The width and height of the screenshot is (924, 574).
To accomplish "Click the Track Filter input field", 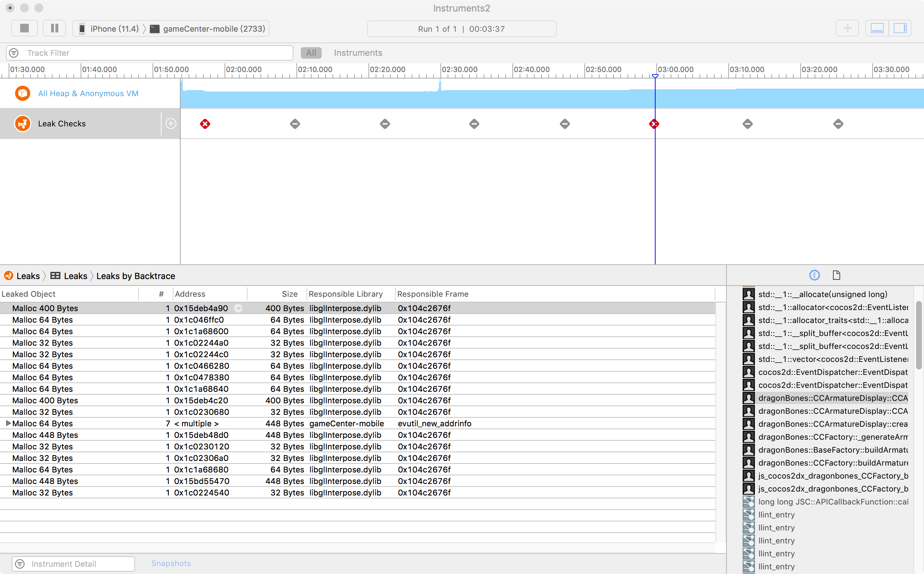I will click(x=155, y=53).
